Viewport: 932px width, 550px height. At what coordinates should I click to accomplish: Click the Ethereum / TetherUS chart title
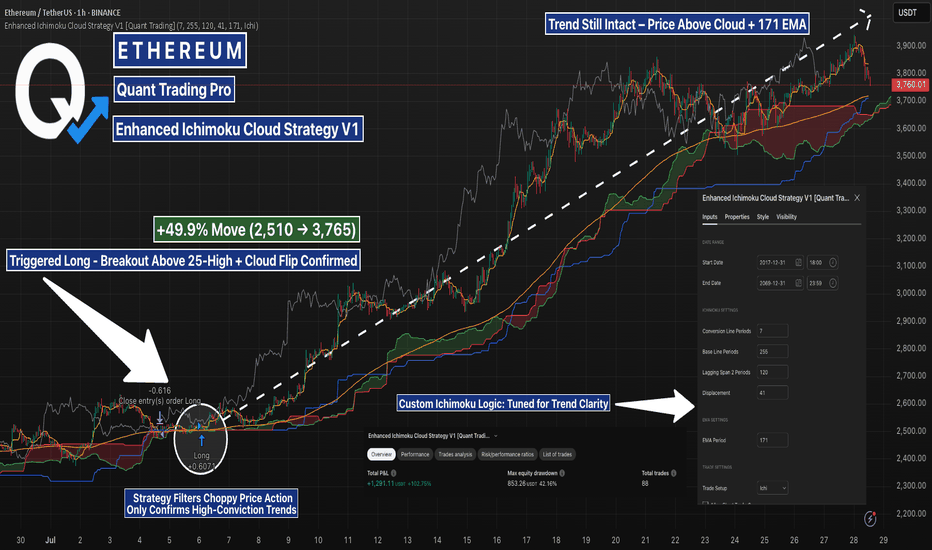coord(62,12)
